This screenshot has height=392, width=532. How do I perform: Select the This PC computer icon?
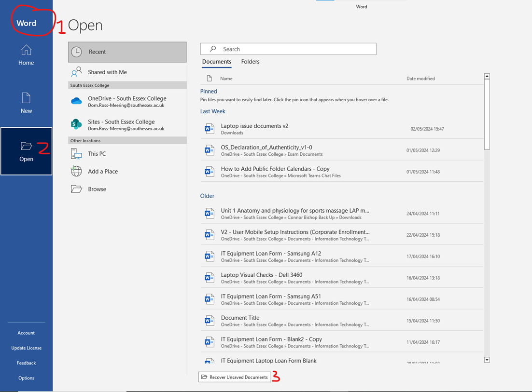tap(76, 153)
